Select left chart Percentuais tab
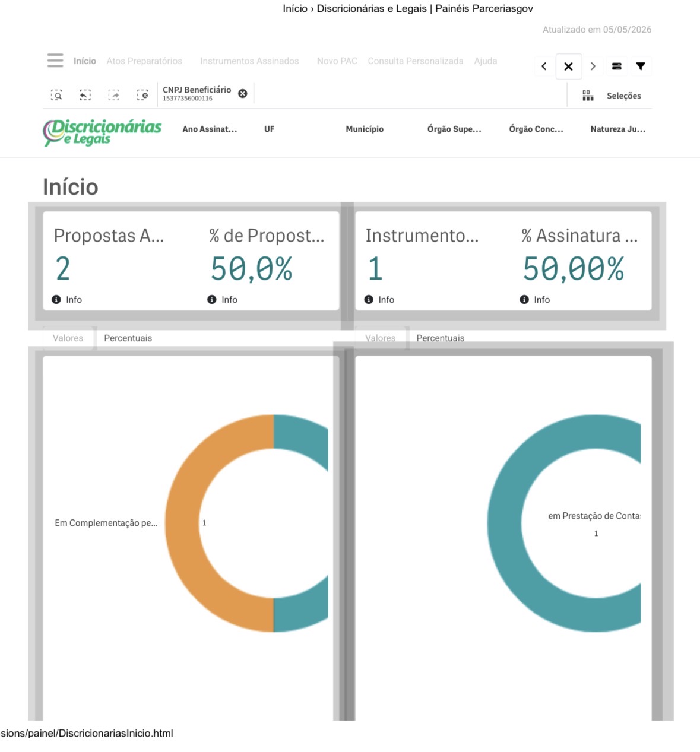Viewport: 700px width, 752px height. coord(128,338)
